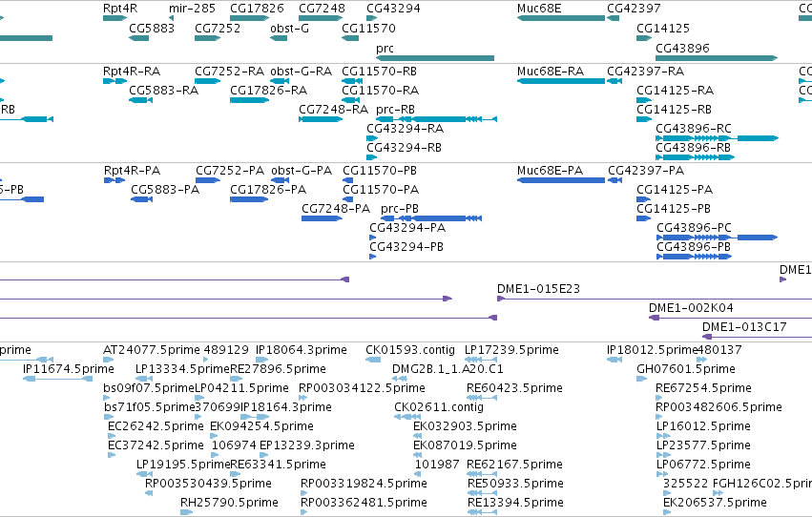Select the LP17239.5prime EST
Screen dimensions: 812x517
tap(481, 360)
